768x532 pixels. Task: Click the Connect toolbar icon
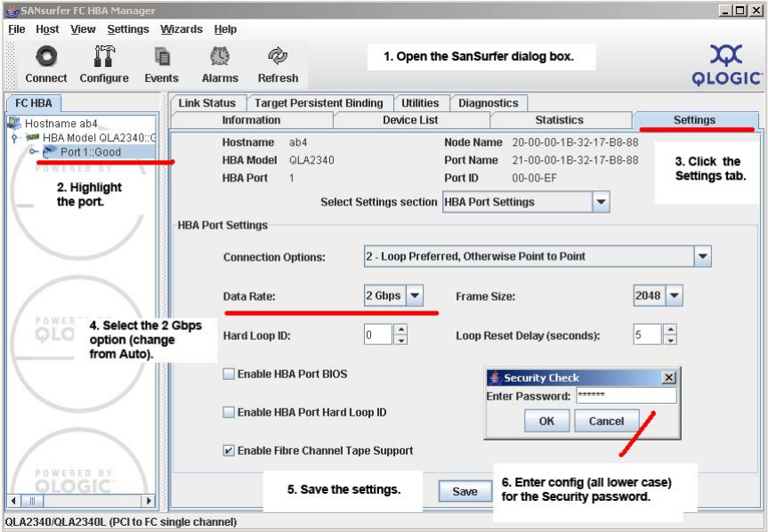coord(46,57)
